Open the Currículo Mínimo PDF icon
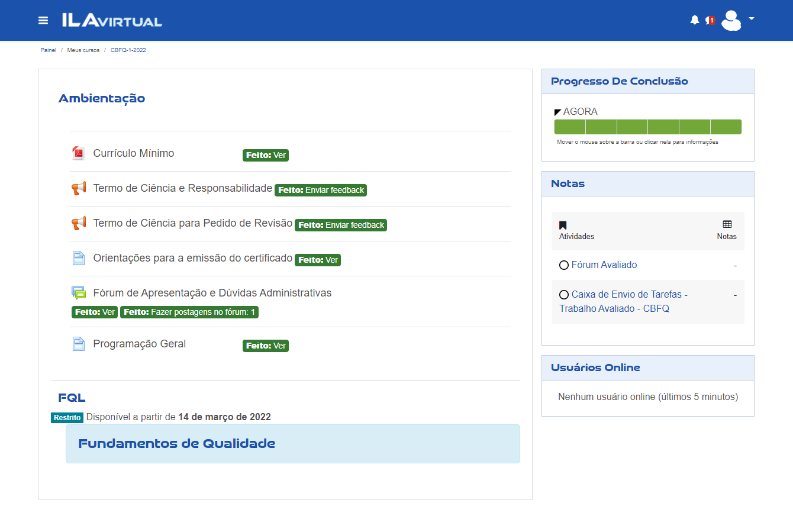Screen dimensions: 793x532 (x=78, y=153)
